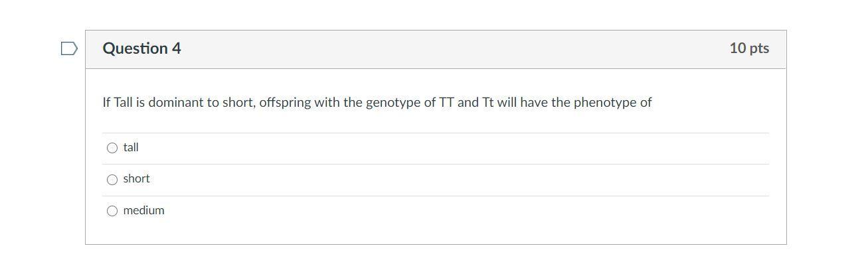Screen dimensions: 868x268
Task: Click the "tall" answer label text
Action: [131, 147]
